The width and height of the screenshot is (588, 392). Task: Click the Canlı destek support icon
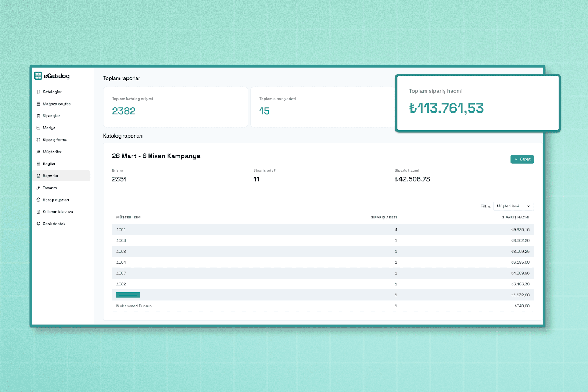(x=39, y=224)
